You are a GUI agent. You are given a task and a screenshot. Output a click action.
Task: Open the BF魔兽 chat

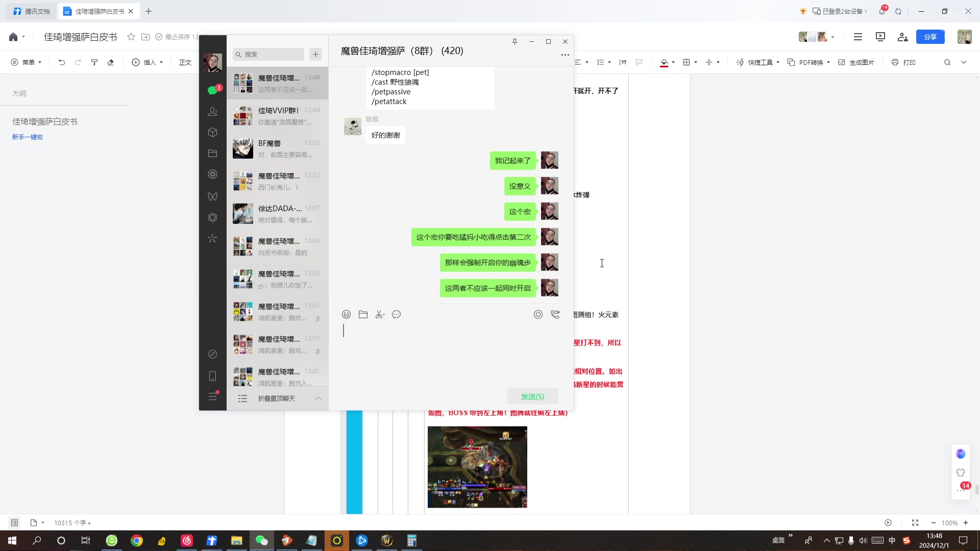278,148
